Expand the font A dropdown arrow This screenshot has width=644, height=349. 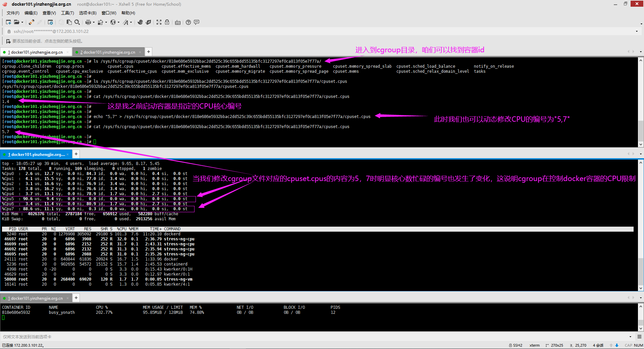(131, 22)
